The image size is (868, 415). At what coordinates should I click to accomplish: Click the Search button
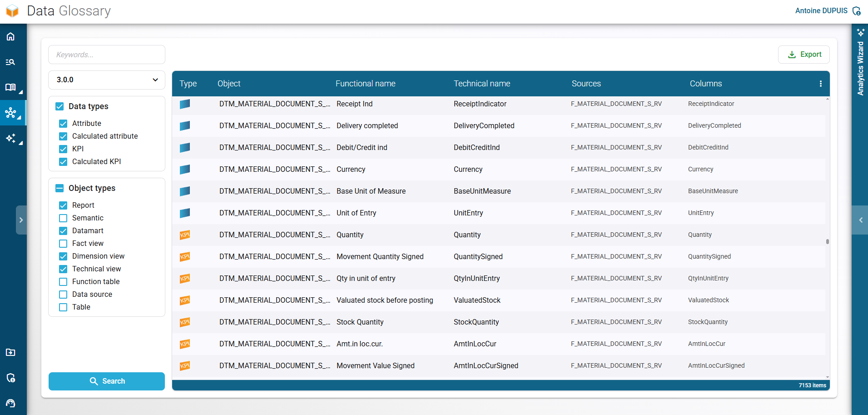tap(107, 381)
